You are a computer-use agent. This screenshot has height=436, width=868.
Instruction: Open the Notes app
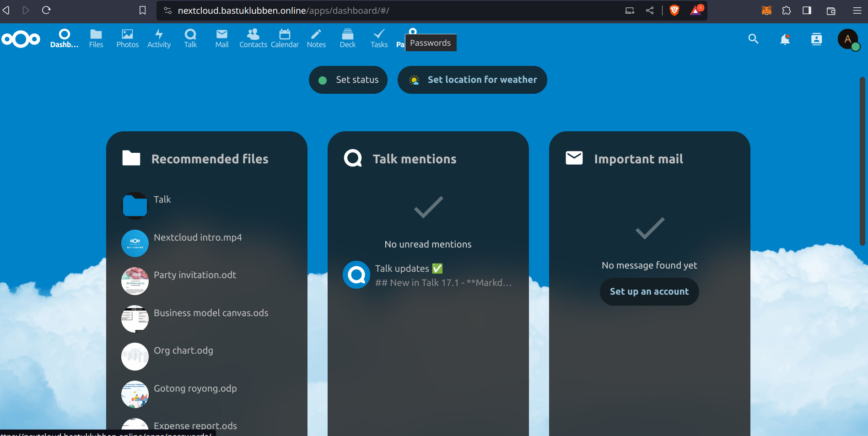point(316,38)
